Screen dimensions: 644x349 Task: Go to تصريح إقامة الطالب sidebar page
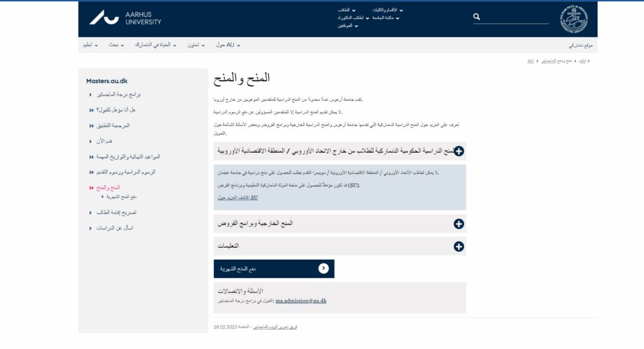(117, 213)
